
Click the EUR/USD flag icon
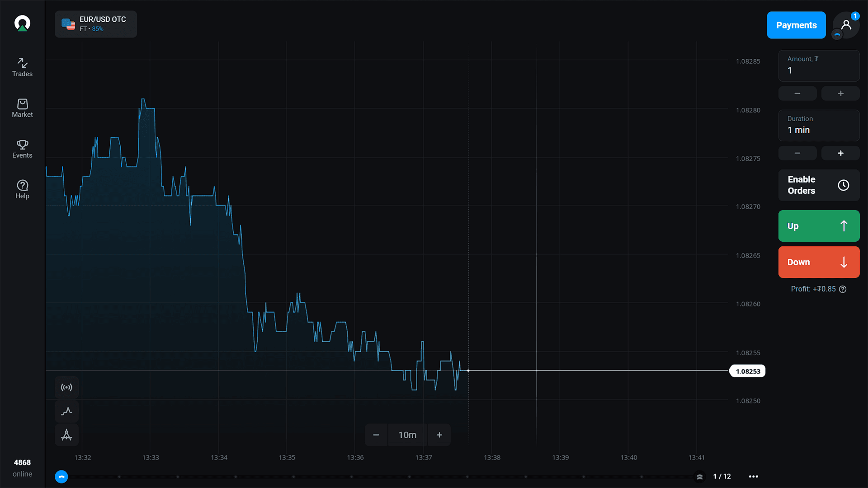68,24
